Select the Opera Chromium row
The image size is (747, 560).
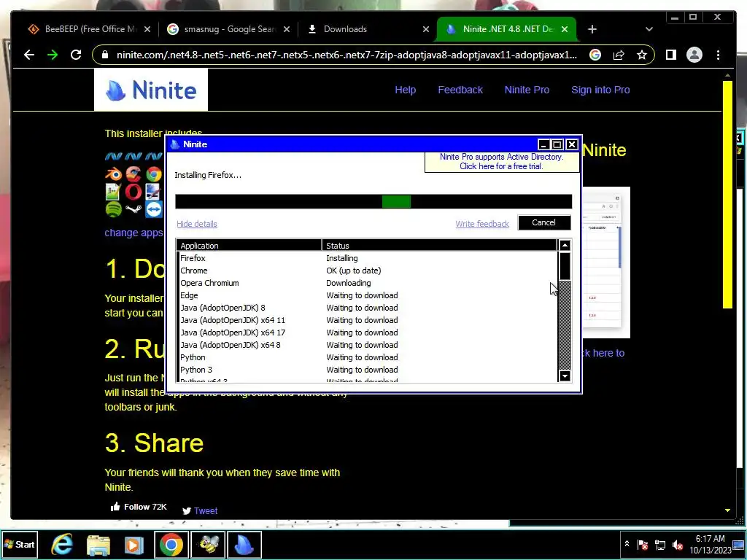pos(367,283)
